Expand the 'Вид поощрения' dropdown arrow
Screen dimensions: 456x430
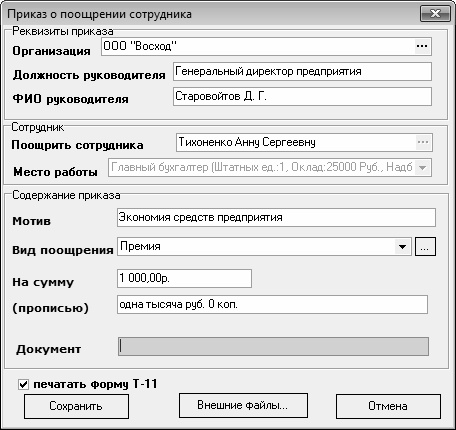click(x=402, y=247)
